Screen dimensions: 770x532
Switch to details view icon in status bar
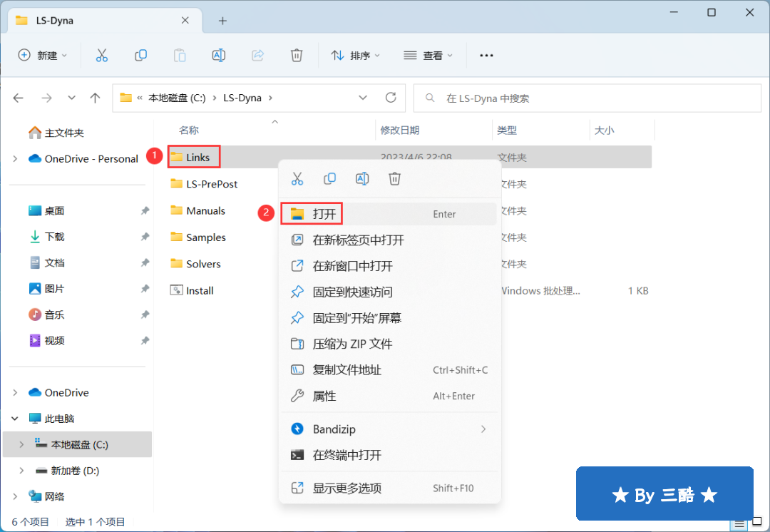739,523
